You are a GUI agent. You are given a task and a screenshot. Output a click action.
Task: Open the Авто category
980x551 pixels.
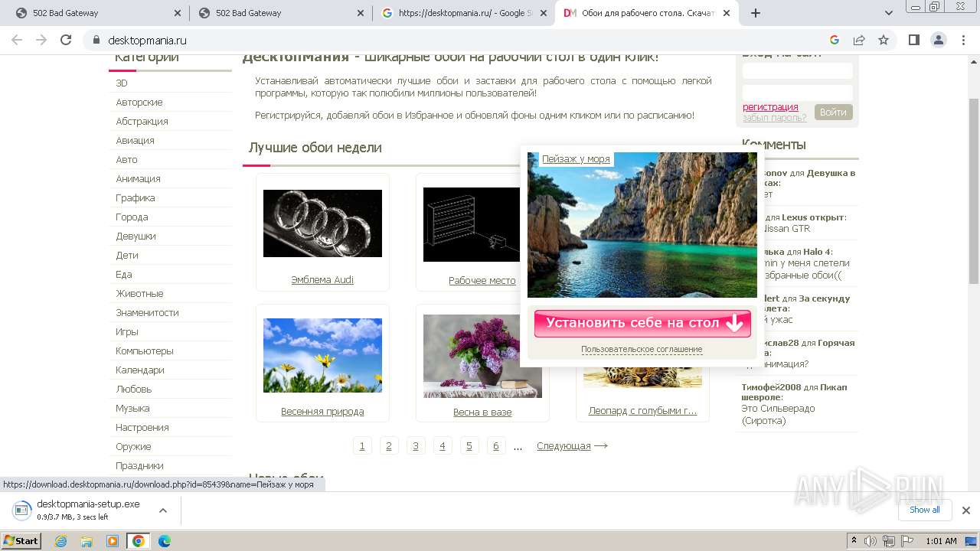click(x=126, y=159)
